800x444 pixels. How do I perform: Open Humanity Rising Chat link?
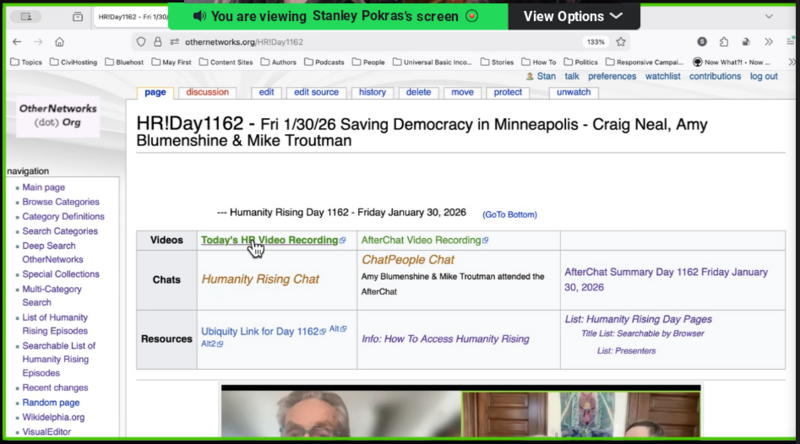(x=260, y=279)
